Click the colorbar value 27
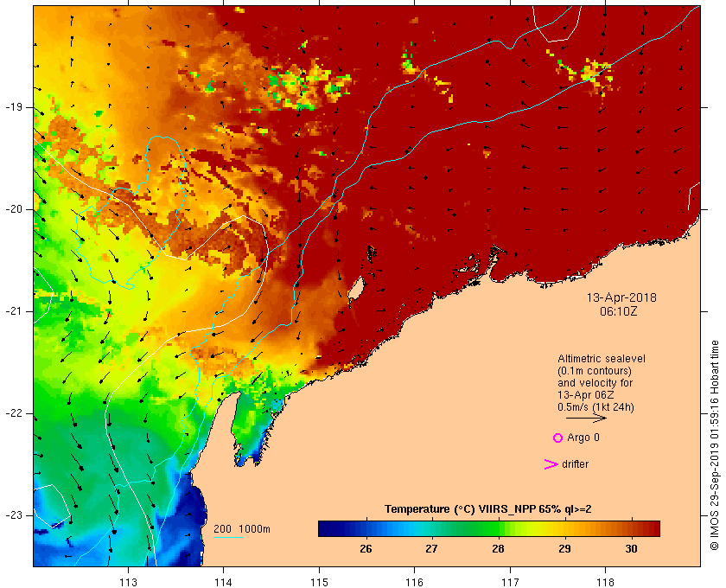 pyautogui.click(x=431, y=549)
